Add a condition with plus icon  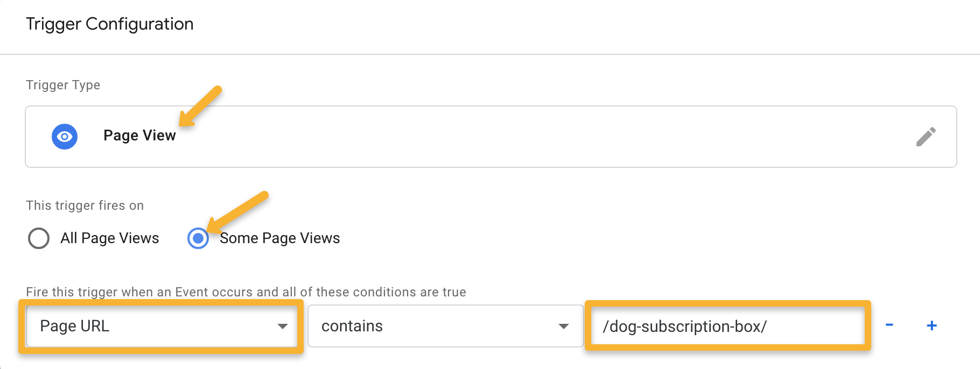(932, 325)
